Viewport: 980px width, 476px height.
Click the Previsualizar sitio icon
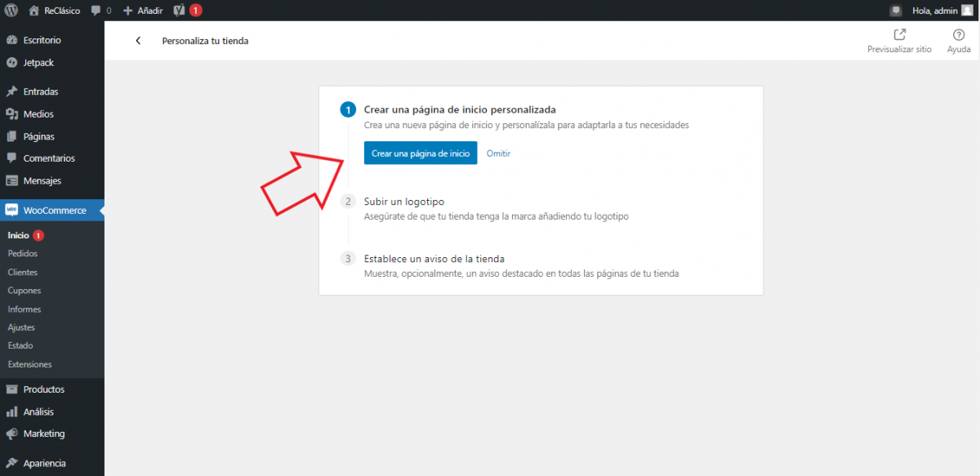899,34
